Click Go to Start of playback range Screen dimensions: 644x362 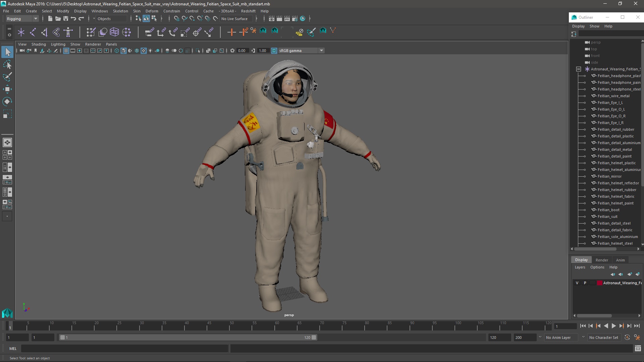coord(583,326)
